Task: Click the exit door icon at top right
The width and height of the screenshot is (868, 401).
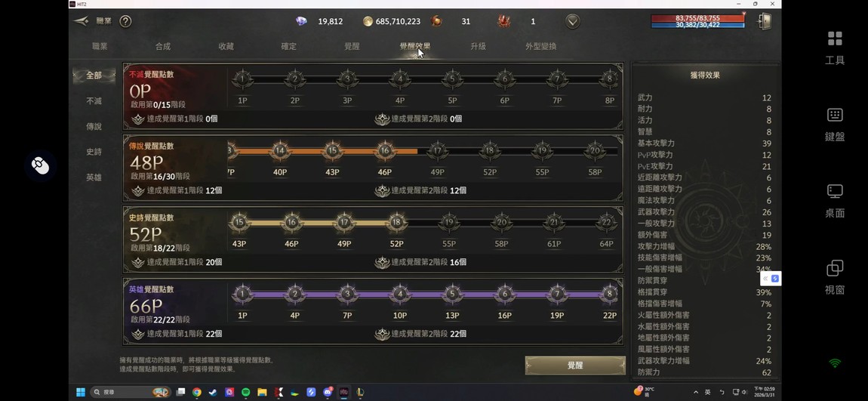Action: (765, 21)
